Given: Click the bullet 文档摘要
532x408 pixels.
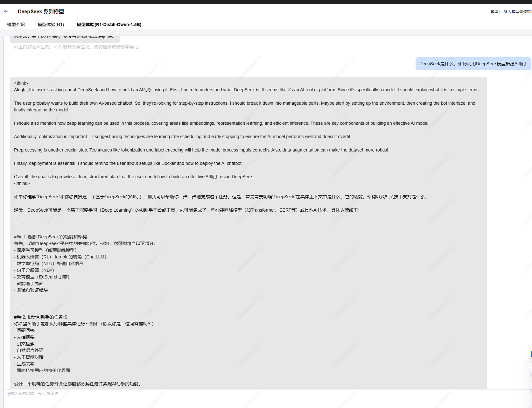Looking at the screenshot, I should tap(24, 337).
